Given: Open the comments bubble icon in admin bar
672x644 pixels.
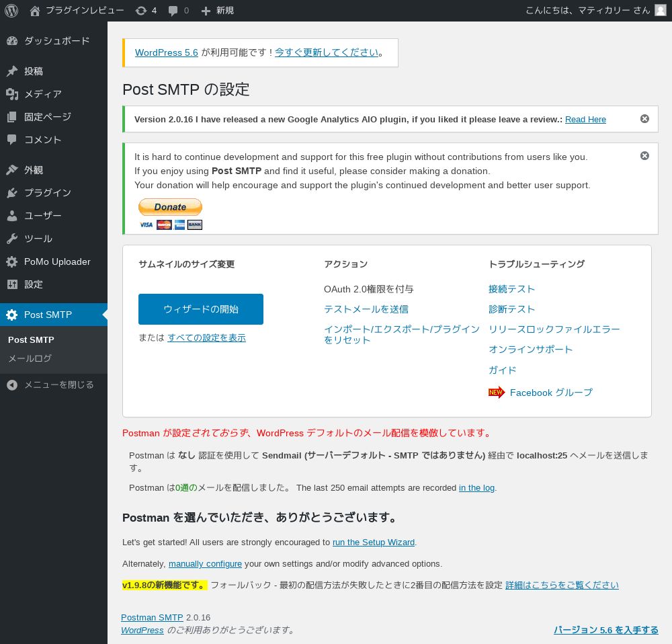Looking at the screenshot, I should (x=173, y=11).
